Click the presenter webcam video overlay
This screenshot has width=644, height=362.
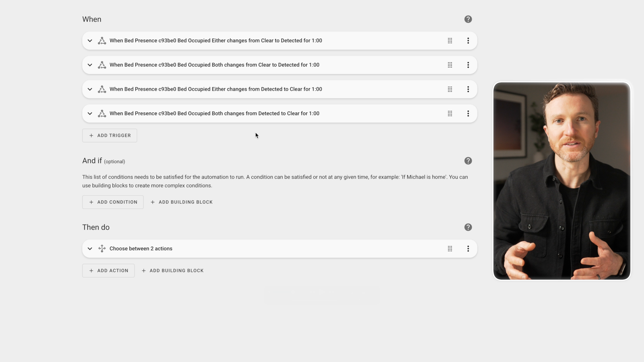[x=562, y=181]
